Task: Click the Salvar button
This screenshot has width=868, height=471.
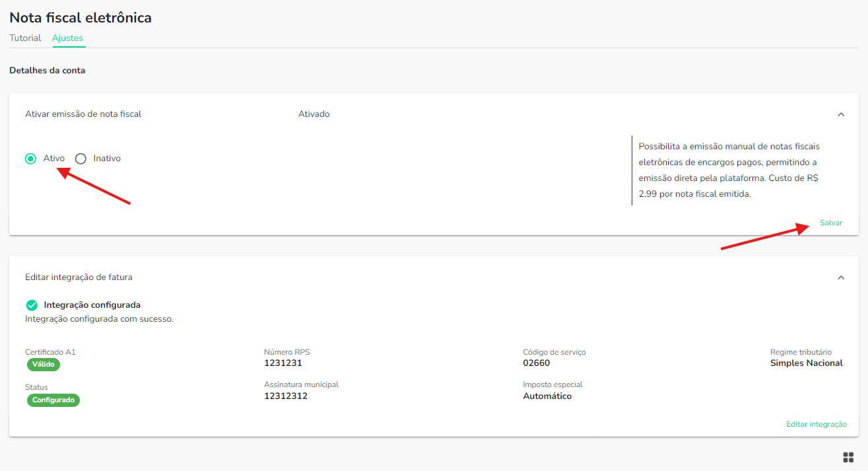Action: tap(830, 223)
